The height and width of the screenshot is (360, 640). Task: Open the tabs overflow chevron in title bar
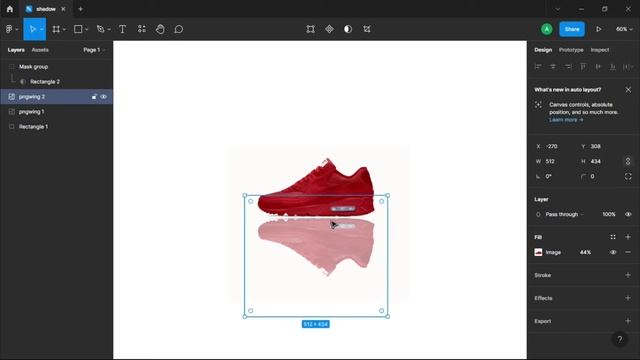[x=558, y=9]
